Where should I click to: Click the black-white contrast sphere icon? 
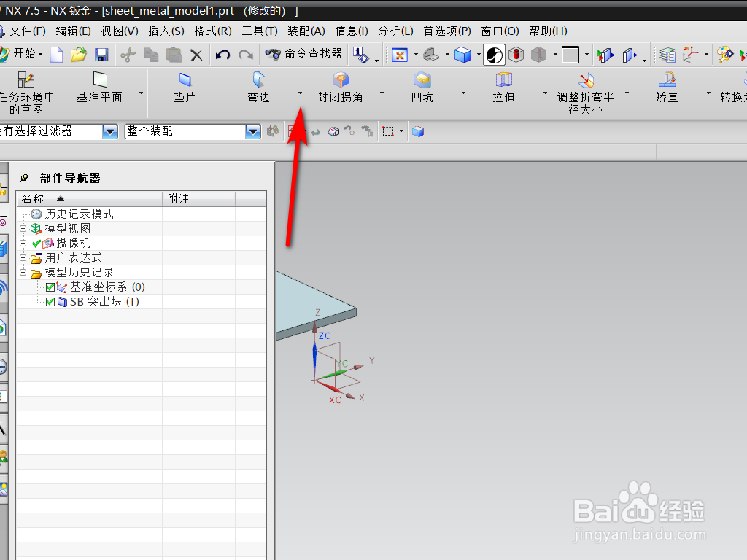coord(494,55)
